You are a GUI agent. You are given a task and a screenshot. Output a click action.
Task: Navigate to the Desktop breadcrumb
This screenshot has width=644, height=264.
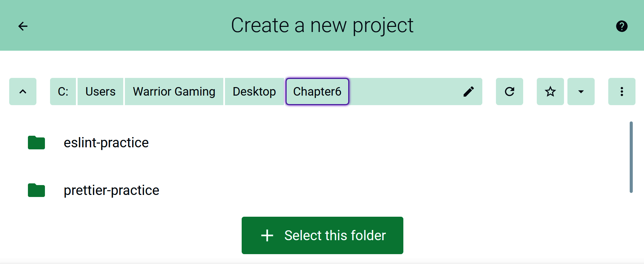[254, 92]
